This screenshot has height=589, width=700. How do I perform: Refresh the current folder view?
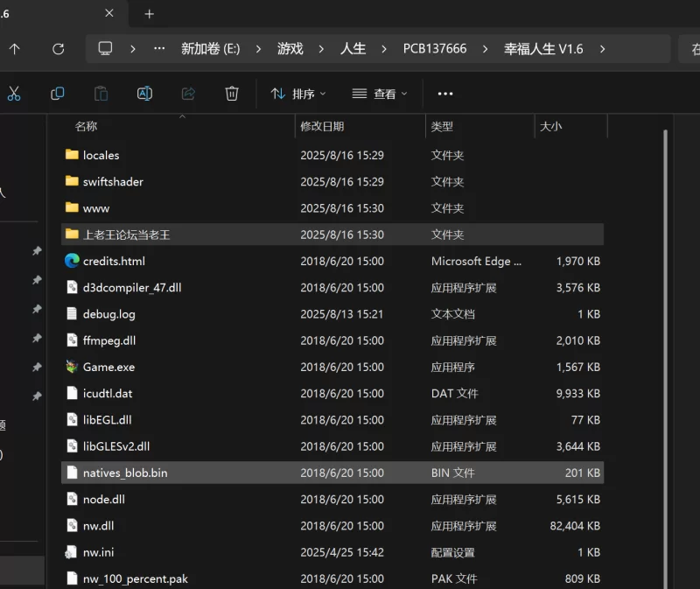[x=58, y=49]
